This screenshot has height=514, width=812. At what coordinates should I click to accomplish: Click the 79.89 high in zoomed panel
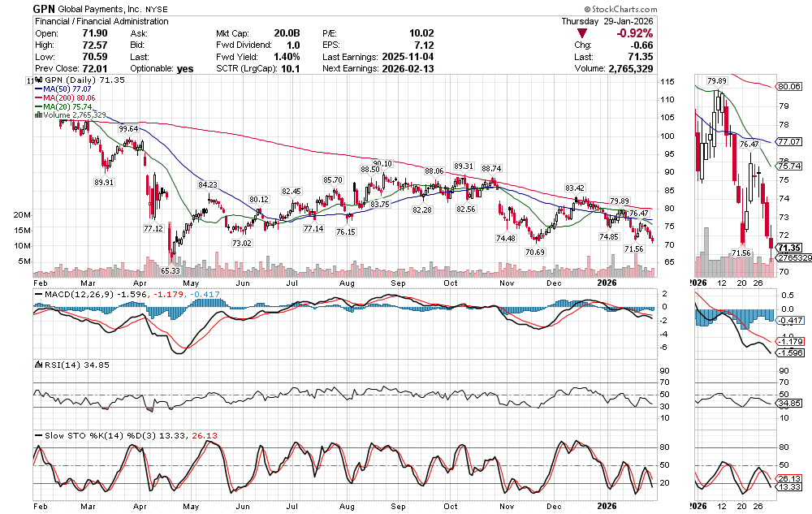715,81
